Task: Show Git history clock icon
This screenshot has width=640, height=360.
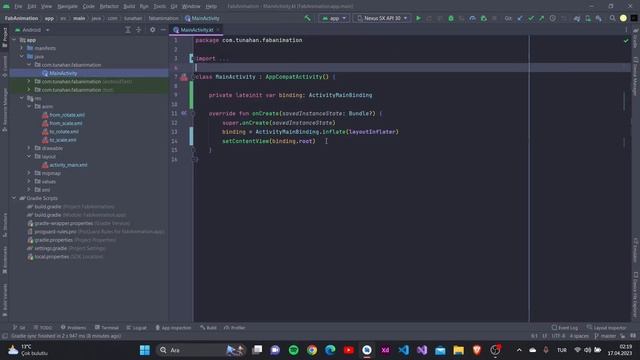Action: click(552, 18)
